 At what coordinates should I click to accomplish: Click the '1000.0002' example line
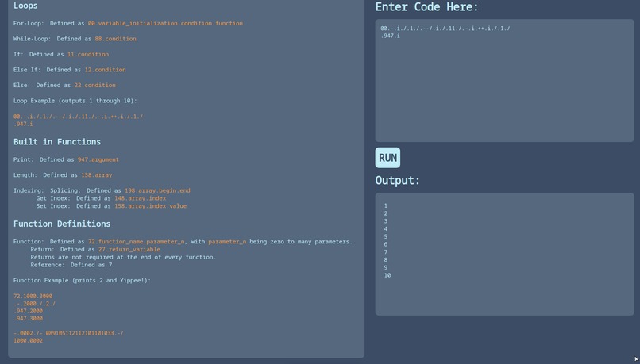click(28, 340)
